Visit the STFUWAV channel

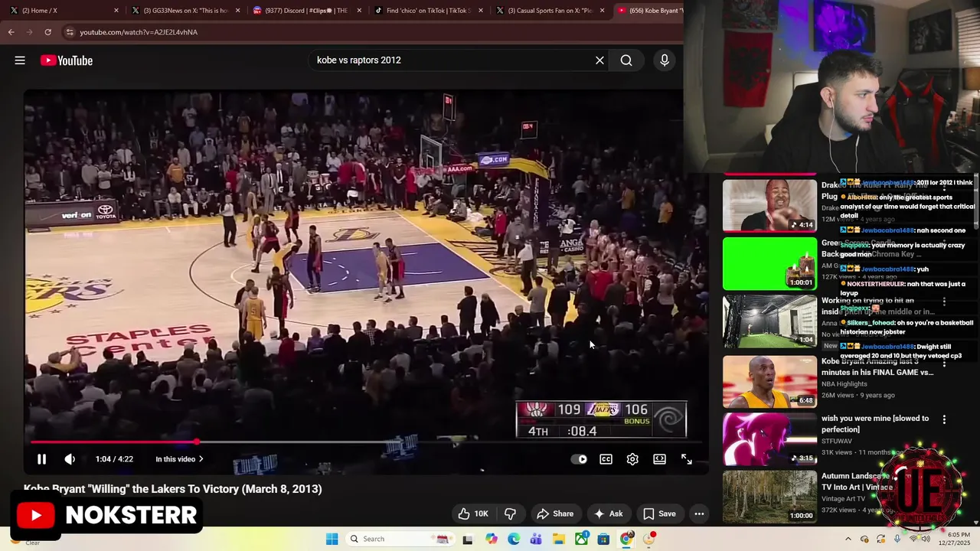point(838,442)
